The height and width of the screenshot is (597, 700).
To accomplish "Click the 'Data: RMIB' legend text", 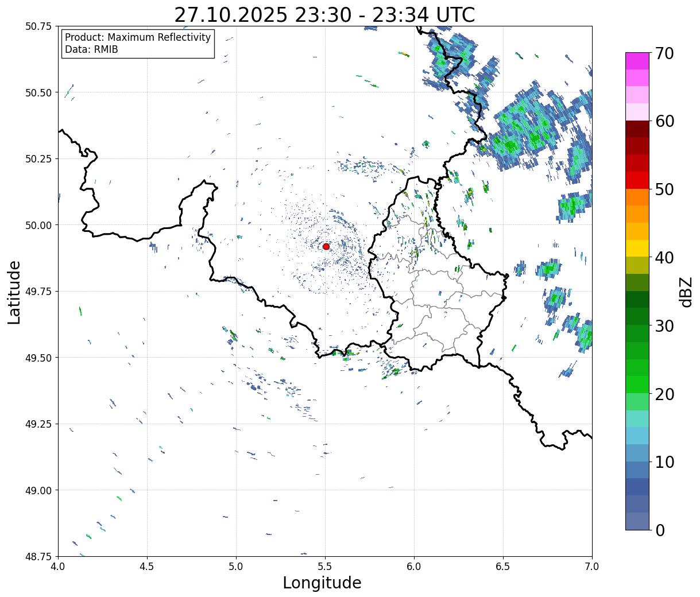I will 91,49.
